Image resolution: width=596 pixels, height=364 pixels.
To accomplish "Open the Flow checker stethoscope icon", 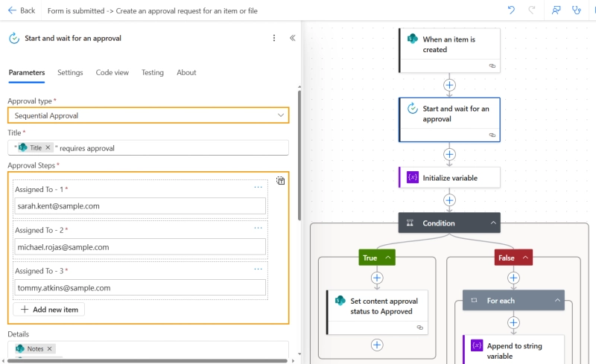I will [x=576, y=10].
